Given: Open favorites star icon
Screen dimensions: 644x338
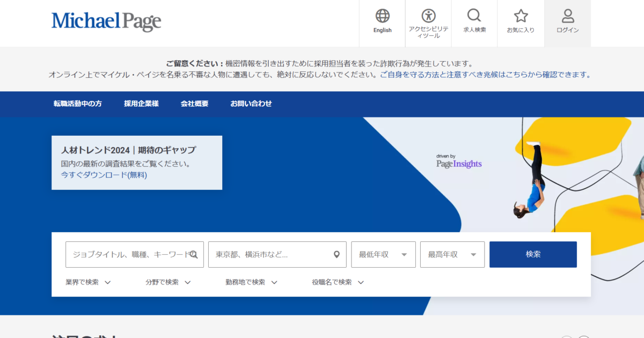Looking at the screenshot, I should click(521, 16).
